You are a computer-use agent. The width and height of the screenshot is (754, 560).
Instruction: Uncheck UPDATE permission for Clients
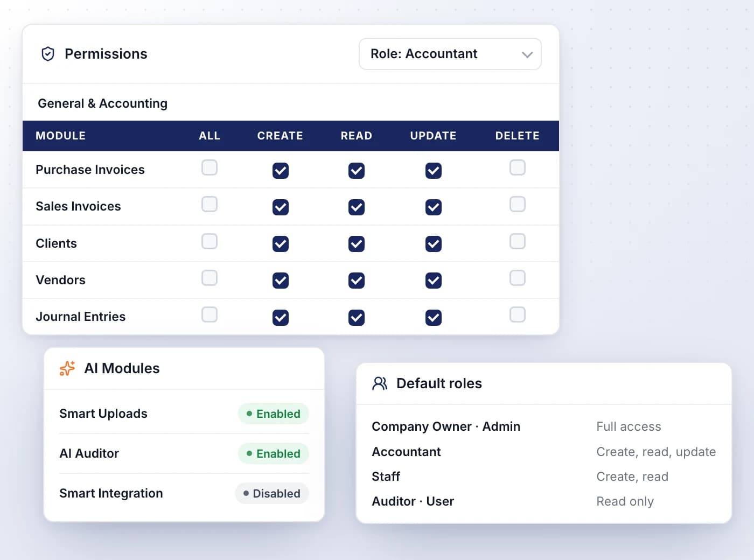pos(434,244)
